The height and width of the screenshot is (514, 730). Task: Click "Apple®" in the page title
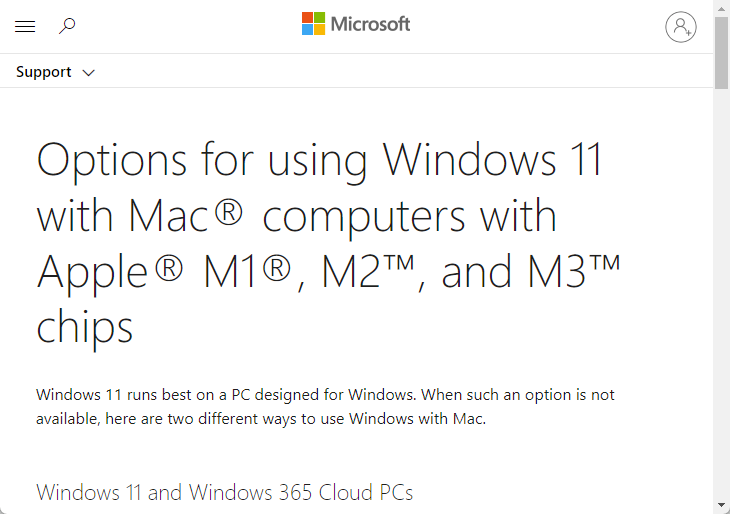point(110,271)
